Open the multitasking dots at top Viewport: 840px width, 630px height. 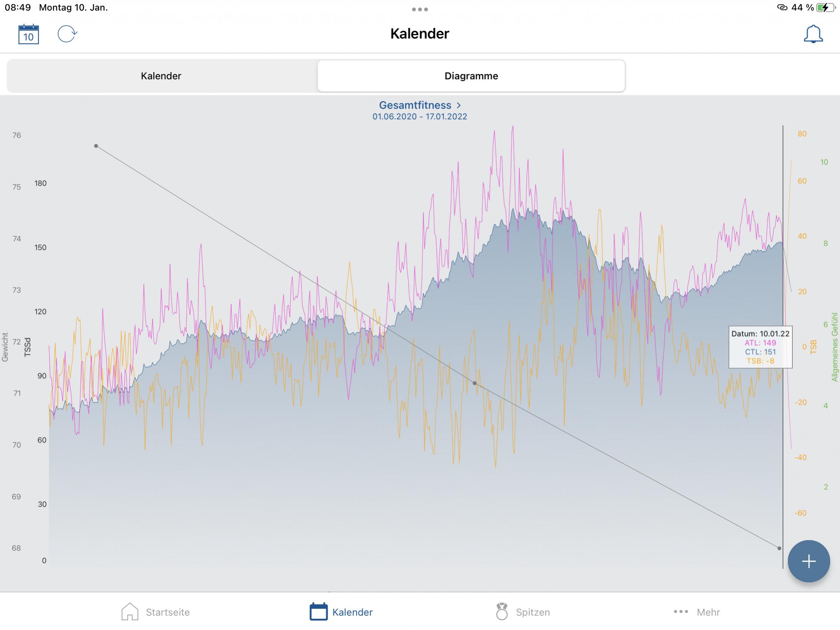pyautogui.click(x=419, y=9)
